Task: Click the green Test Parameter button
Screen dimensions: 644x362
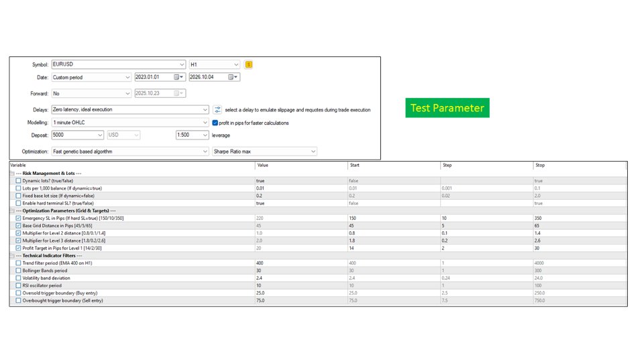Action: click(447, 108)
